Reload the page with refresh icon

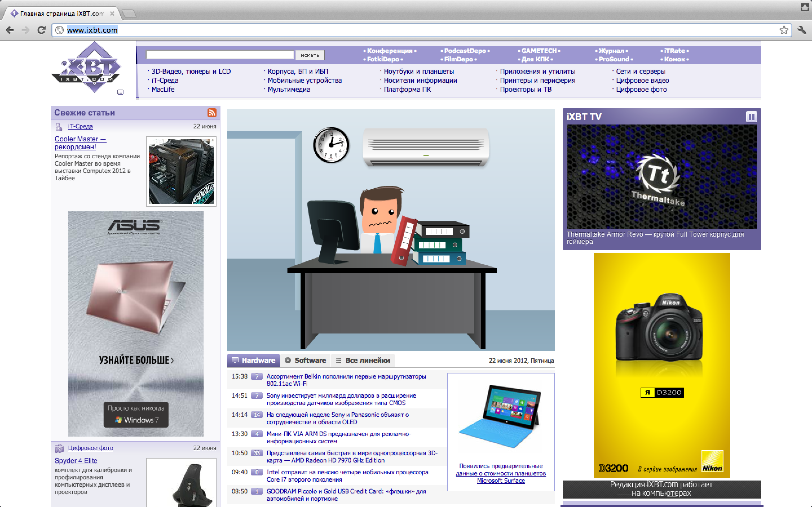pos(41,30)
